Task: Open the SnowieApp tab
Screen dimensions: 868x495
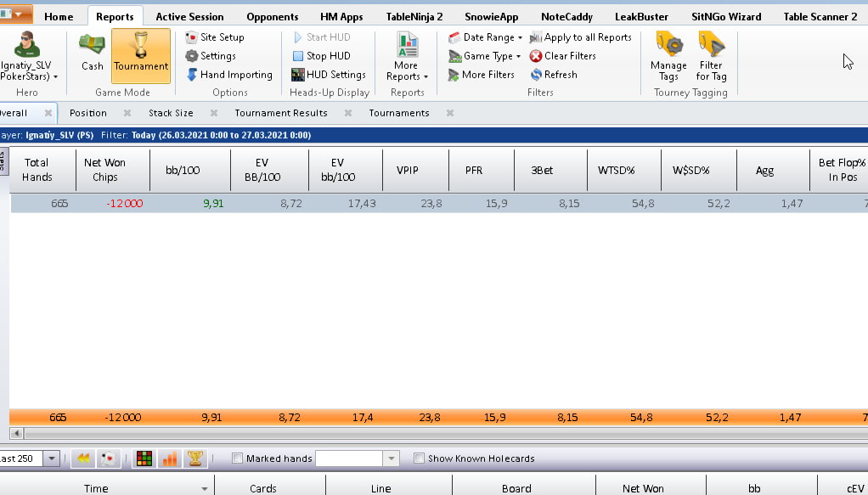Action: (x=492, y=17)
